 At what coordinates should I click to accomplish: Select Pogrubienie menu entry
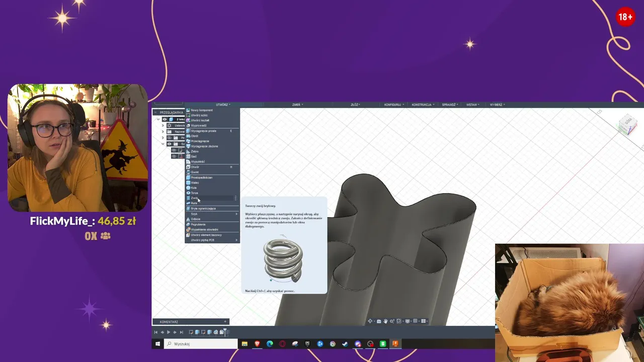click(x=212, y=224)
